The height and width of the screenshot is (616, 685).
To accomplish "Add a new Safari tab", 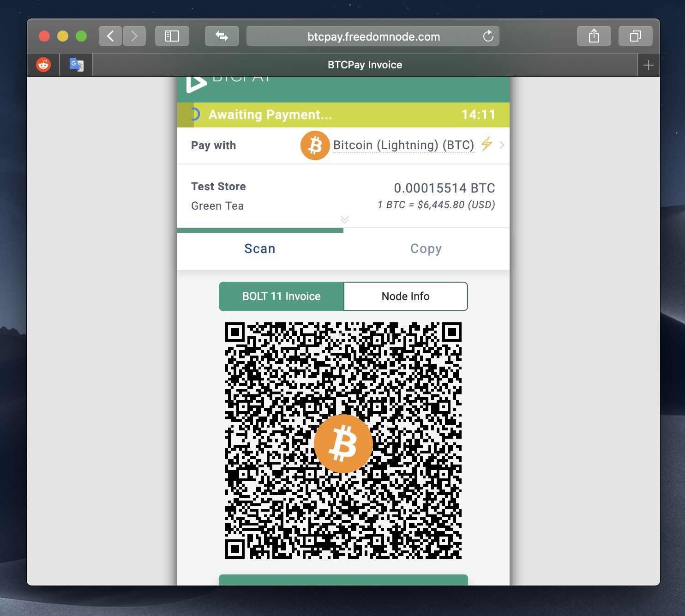I will click(x=649, y=65).
